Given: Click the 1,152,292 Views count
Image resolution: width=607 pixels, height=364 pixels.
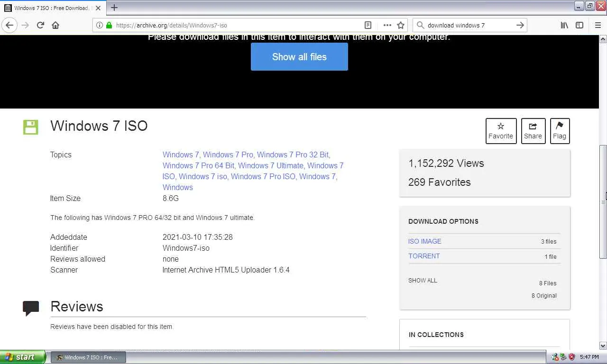Looking at the screenshot, I should [x=446, y=164].
